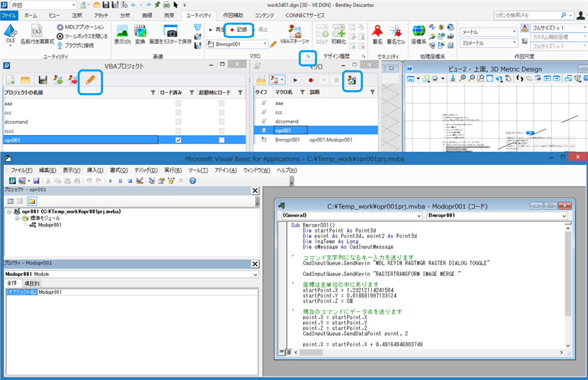Open the 名前付き演算式 tool

coord(37,34)
